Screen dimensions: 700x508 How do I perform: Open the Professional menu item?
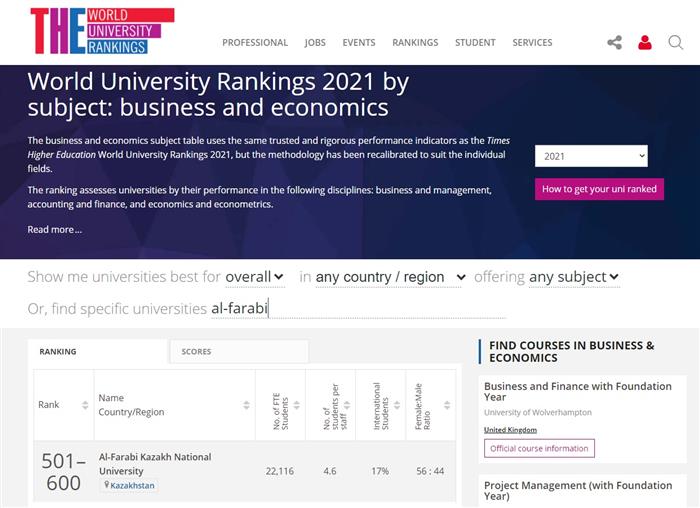(255, 43)
